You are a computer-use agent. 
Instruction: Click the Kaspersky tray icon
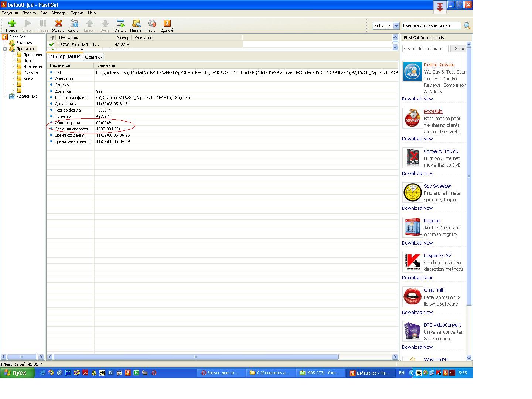coord(439,373)
